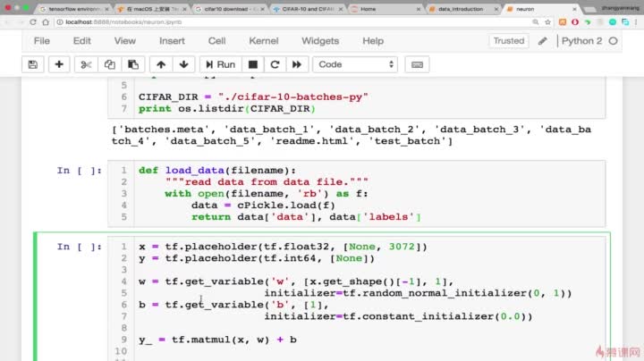Image resolution: width=644 pixels, height=361 pixels.
Task: Click the constant_initializer(0.0) line
Action: pos(398,316)
